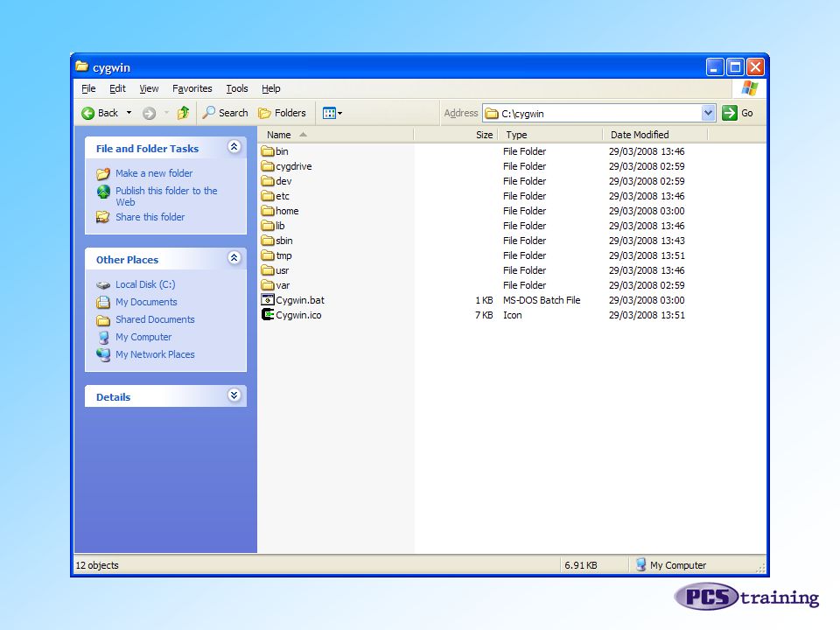
Task: Select the Cygwin.bat batch file icon
Action: click(x=268, y=300)
